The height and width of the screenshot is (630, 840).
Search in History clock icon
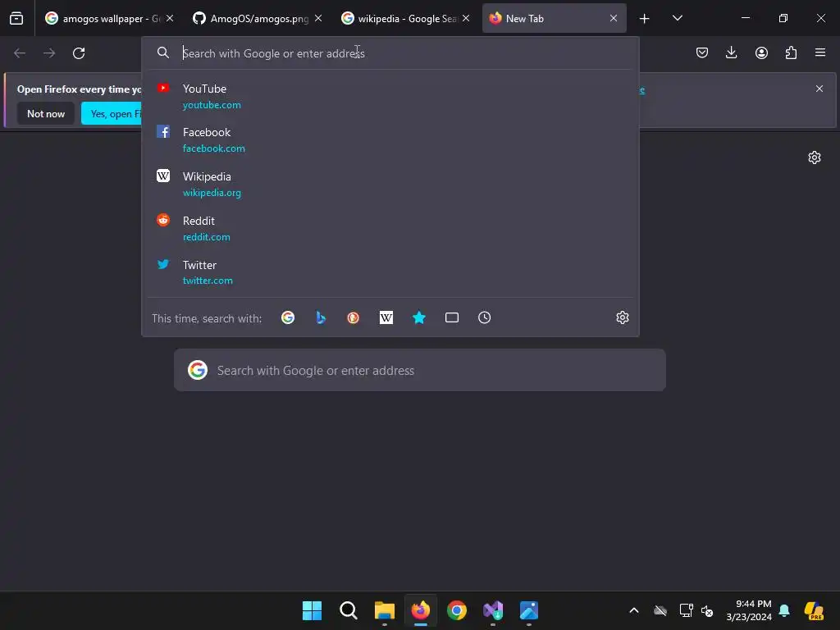[x=484, y=317]
